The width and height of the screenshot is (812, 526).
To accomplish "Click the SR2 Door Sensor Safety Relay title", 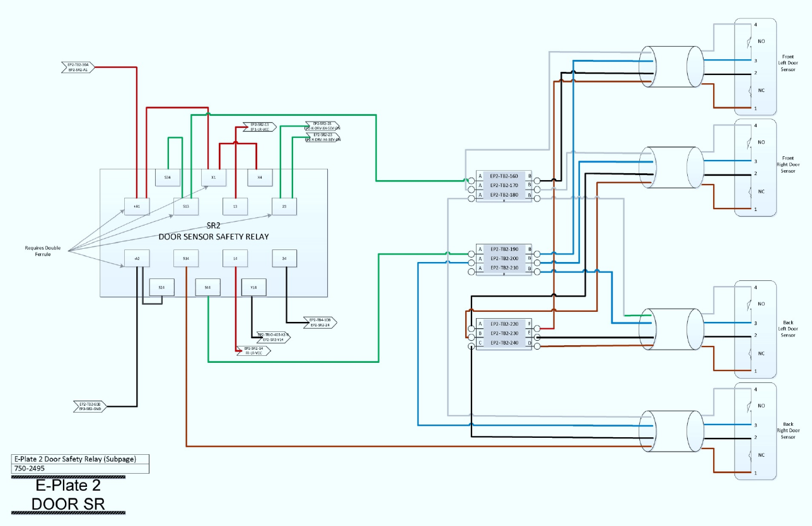I will [x=213, y=231].
